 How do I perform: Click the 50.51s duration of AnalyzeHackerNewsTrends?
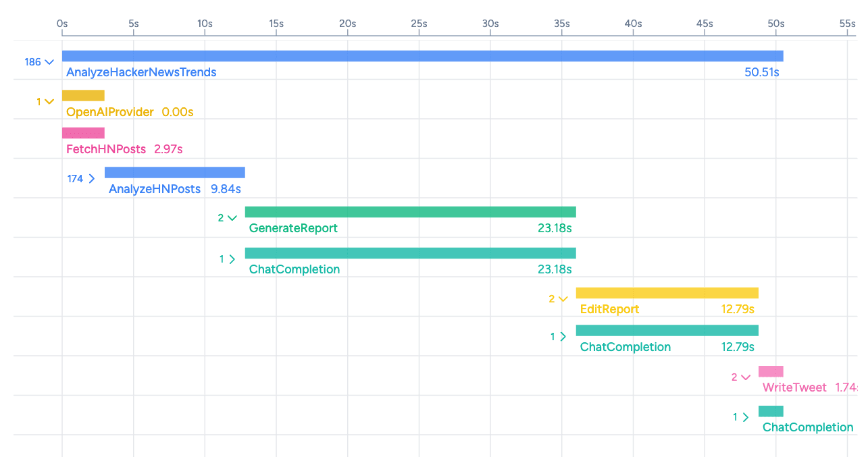click(x=761, y=72)
